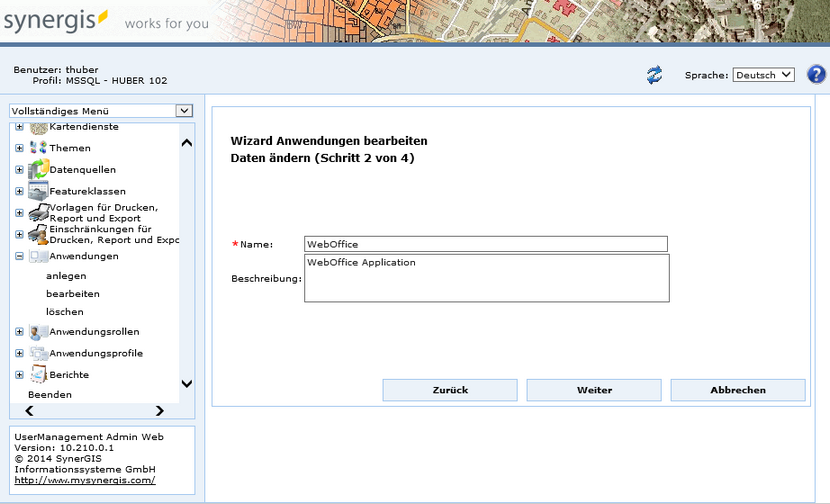Click the Featureklassen icon

tap(38, 191)
